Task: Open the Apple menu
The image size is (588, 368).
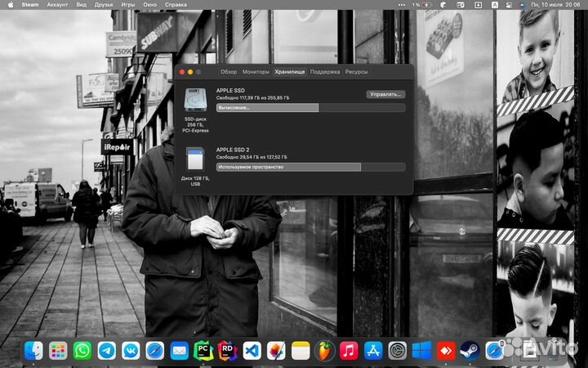Action: point(11,5)
